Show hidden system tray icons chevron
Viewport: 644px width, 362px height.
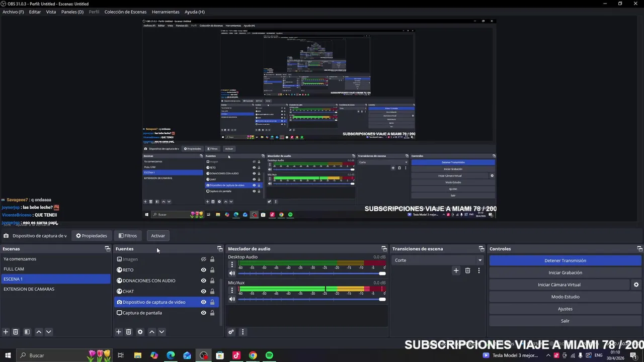click(548, 355)
